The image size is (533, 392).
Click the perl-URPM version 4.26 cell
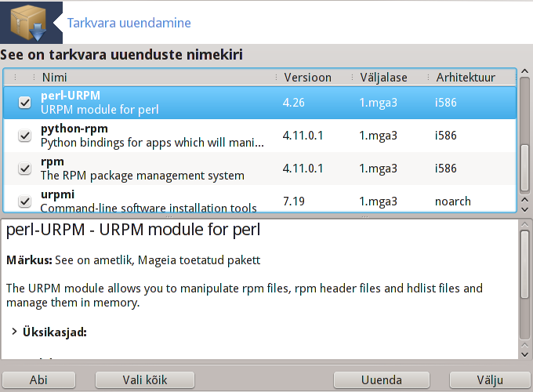tap(294, 103)
